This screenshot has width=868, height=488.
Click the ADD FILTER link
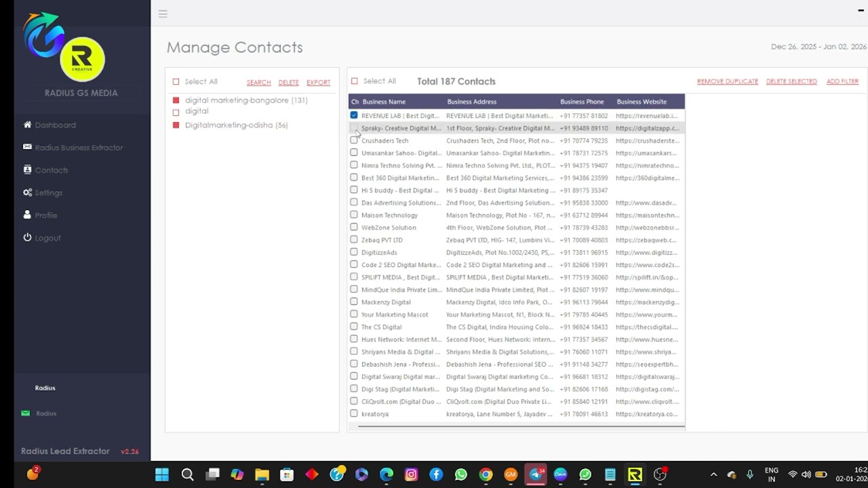point(842,81)
